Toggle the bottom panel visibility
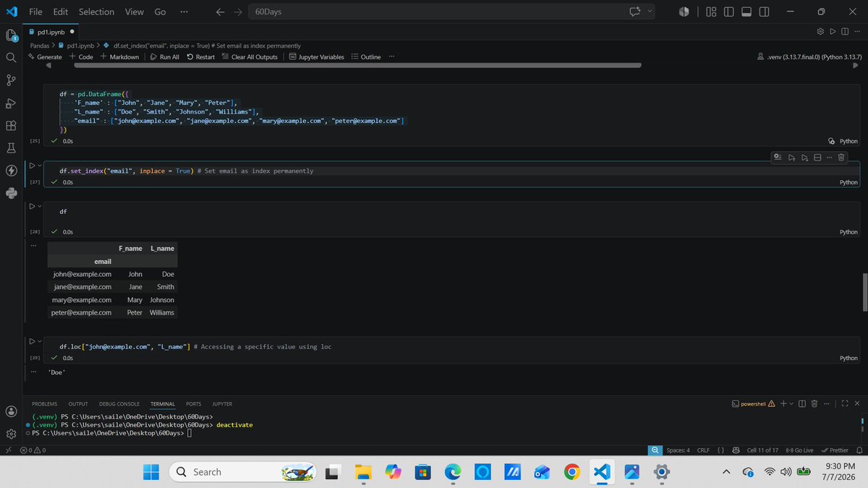Screen dimensions: 868x488 [x=746, y=12]
